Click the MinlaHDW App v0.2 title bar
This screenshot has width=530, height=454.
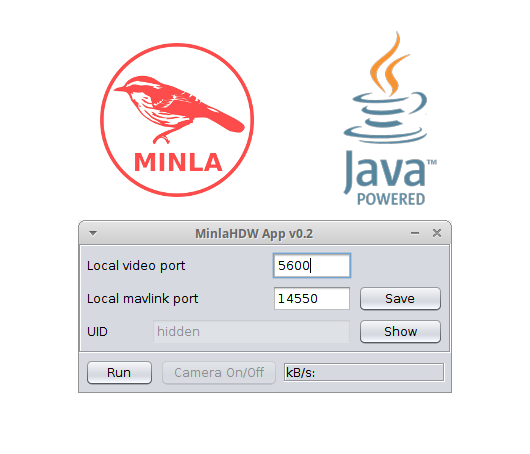254,233
